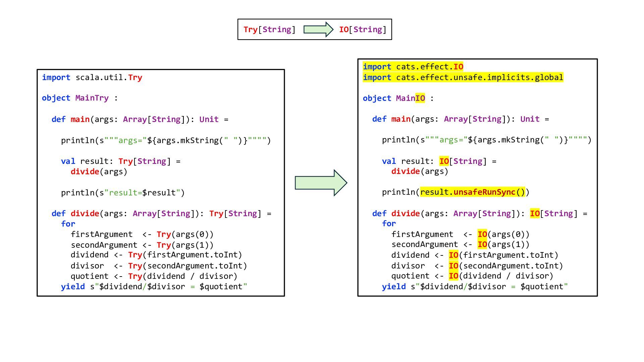Screen dimensions: 644x362
Task: Click 'dividend <- IO(firstArgument.toInt)' line
Action: [x=475, y=255]
